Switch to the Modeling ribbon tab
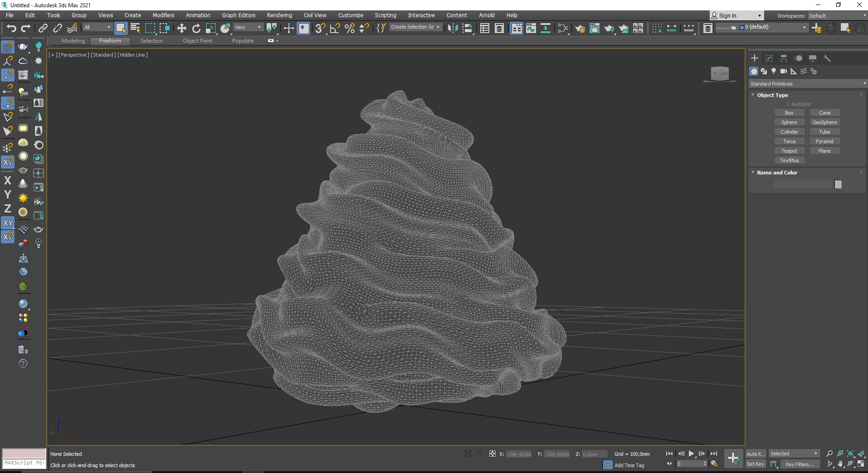868x473 pixels. (x=73, y=41)
